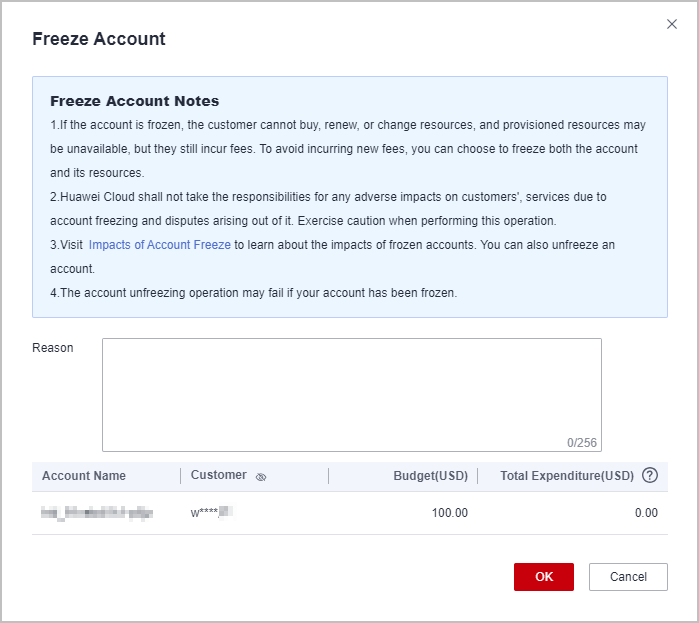This screenshot has width=699, height=623.
Task: Close the Freeze Account dialog
Action: pyautogui.click(x=672, y=24)
